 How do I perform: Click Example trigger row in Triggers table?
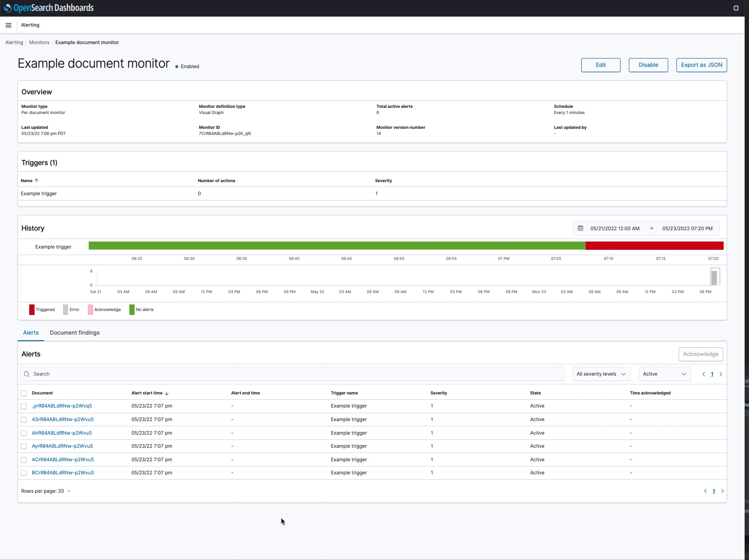click(x=372, y=194)
